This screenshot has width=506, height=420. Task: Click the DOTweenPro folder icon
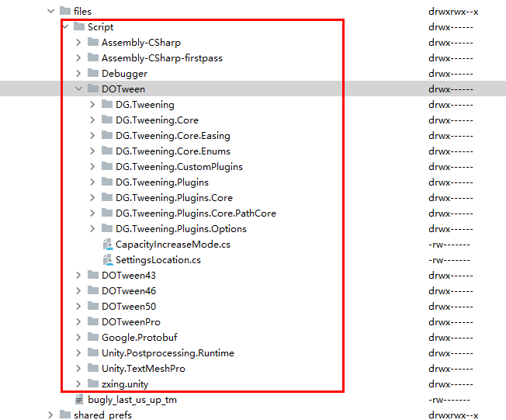[93, 321]
